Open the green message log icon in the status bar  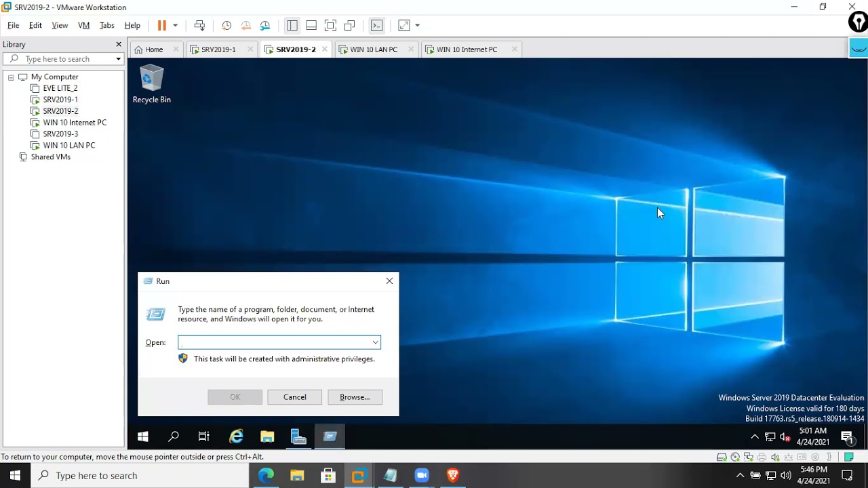849,457
